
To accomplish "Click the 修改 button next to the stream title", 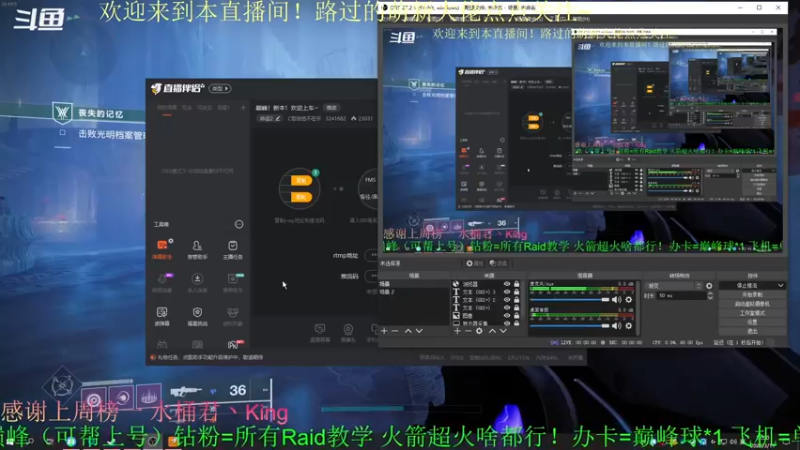I will [x=332, y=108].
